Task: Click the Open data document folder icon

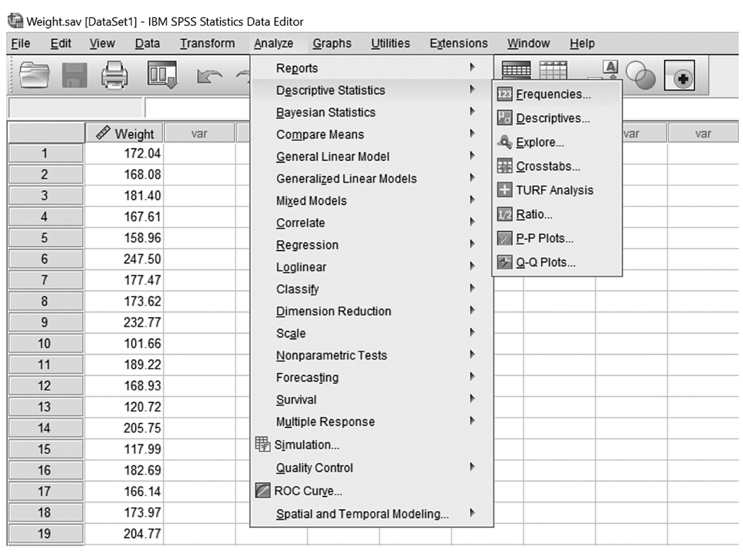Action: pos(34,75)
